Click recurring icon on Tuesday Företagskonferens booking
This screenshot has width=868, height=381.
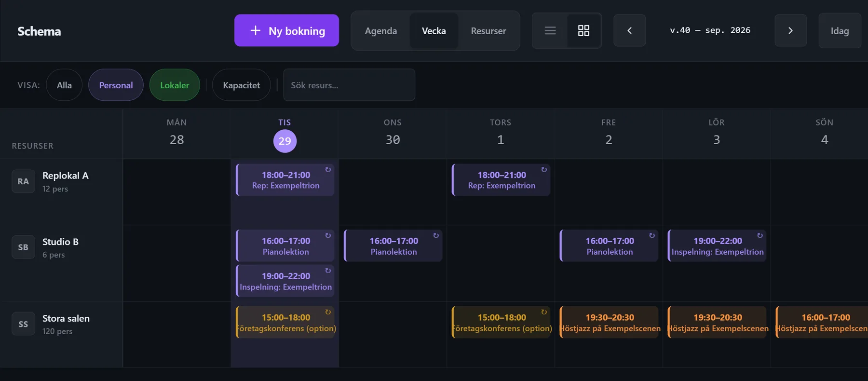(x=328, y=312)
